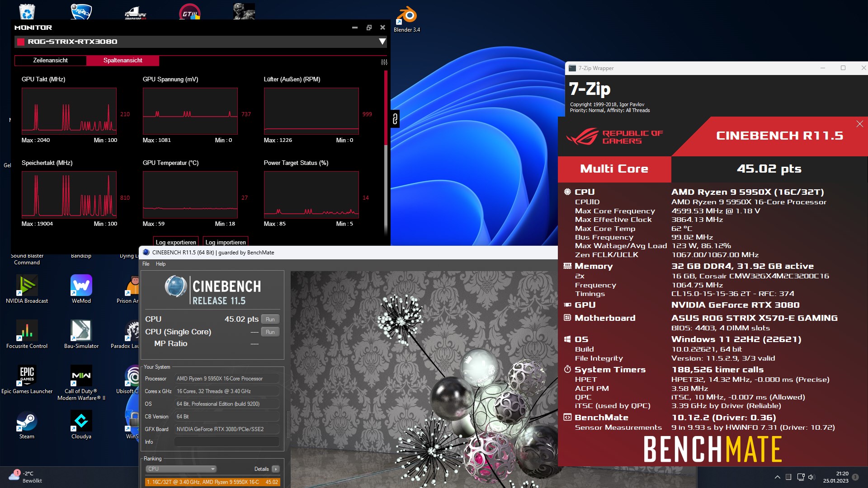This screenshot has width=868, height=488.
Task: Open the Blender 3.4 desktop shortcut
Action: tap(406, 19)
